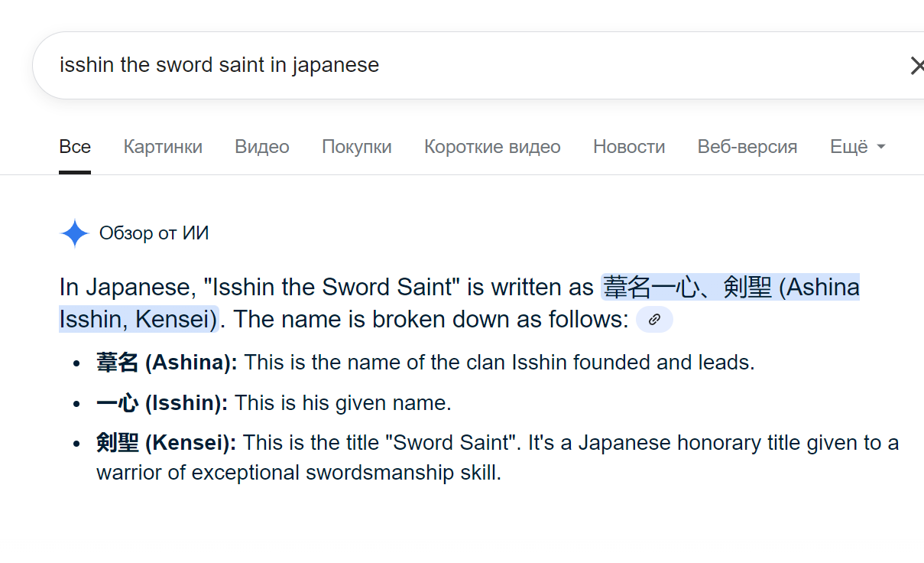The image size is (924, 563).
Task: Click the Обзор от ИИ label
Action: [154, 233]
